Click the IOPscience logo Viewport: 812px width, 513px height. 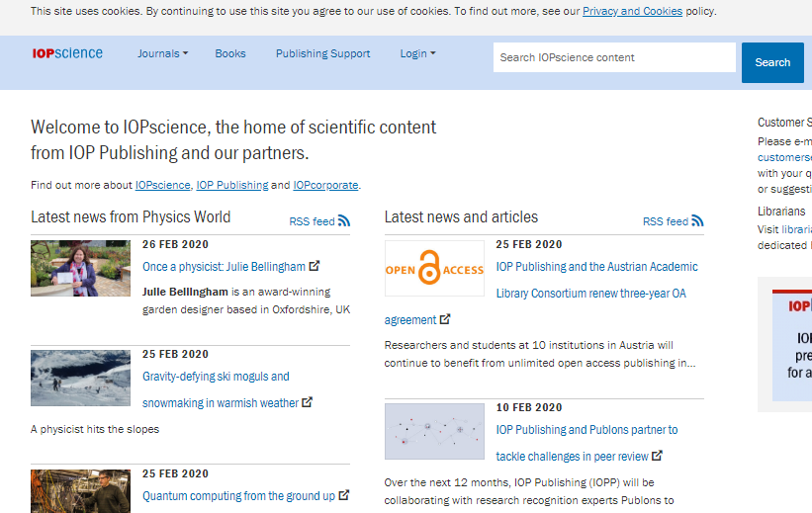pos(67,53)
